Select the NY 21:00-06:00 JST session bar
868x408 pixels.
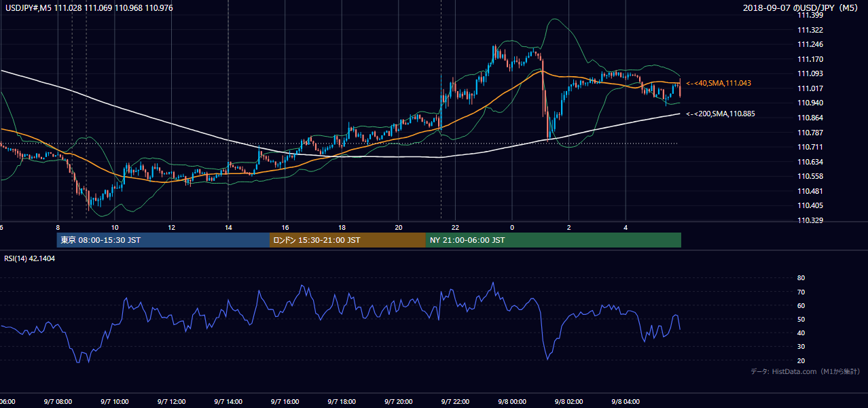[554, 240]
